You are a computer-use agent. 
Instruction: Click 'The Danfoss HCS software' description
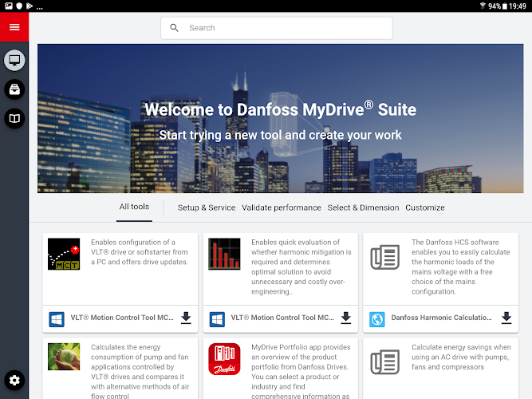pyautogui.click(x=461, y=267)
